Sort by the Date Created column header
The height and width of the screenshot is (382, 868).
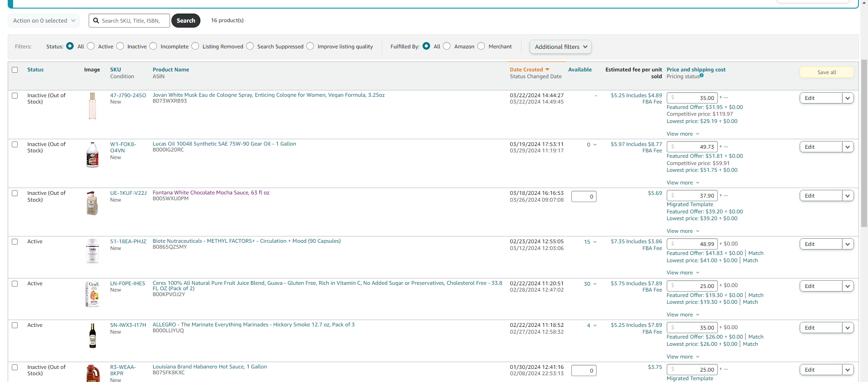point(526,70)
